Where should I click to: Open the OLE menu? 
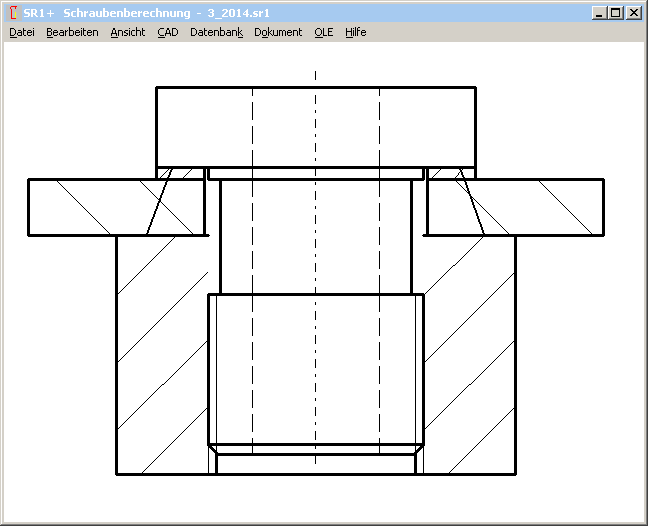[x=324, y=32]
